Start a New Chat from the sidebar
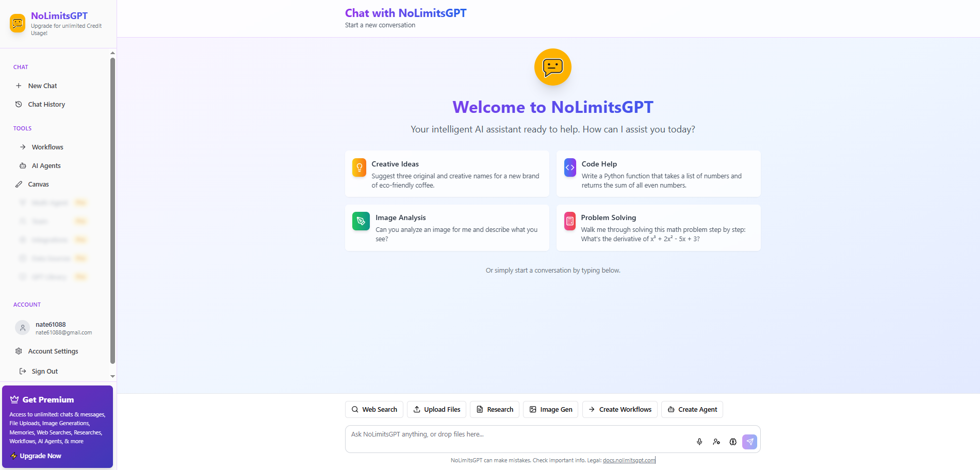Viewport: 980px width, 470px height. pyautogui.click(x=42, y=86)
